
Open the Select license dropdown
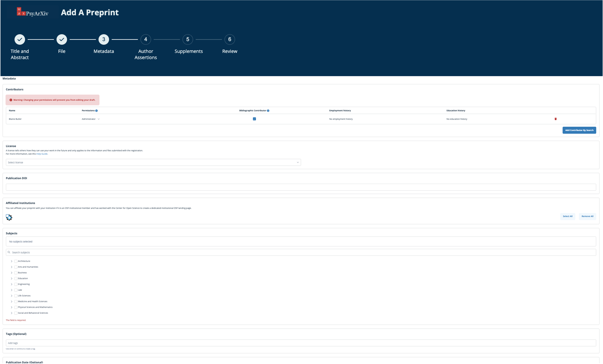pyautogui.click(x=153, y=162)
